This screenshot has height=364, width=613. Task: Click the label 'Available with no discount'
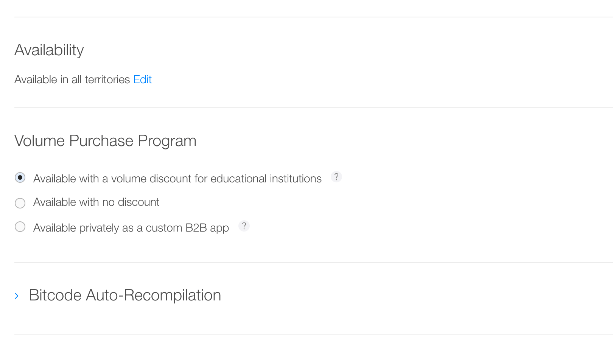point(96,202)
